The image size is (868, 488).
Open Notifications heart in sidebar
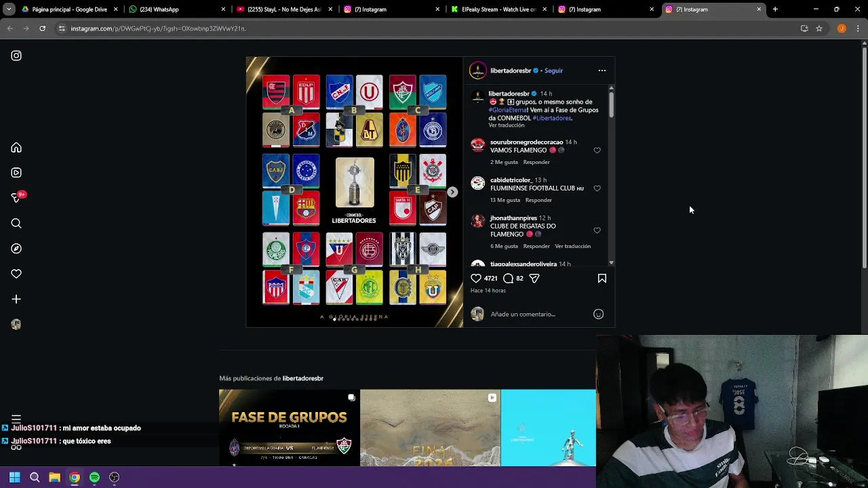[16, 274]
